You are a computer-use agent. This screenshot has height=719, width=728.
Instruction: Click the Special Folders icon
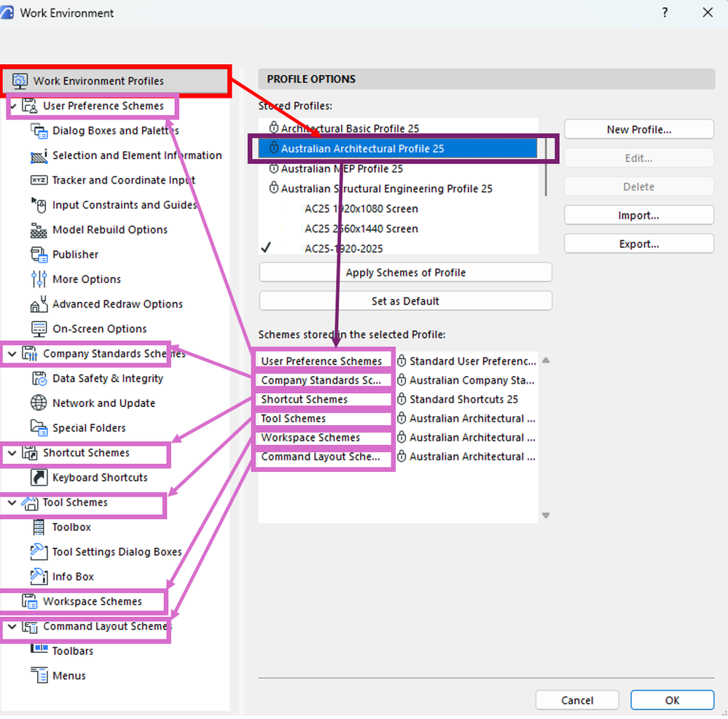tap(39, 428)
